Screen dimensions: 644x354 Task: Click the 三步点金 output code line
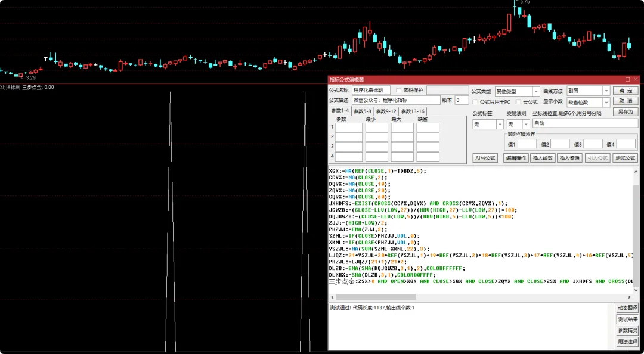[481, 281]
